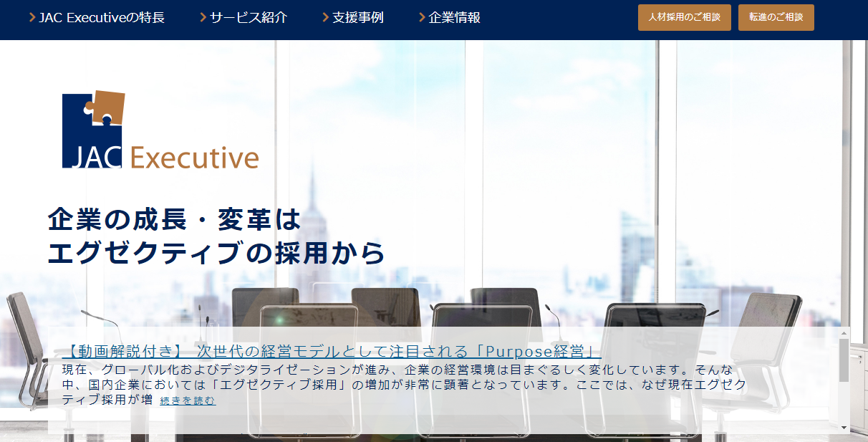Click the JAC Executive logo
The image size is (868, 442).
(x=160, y=130)
